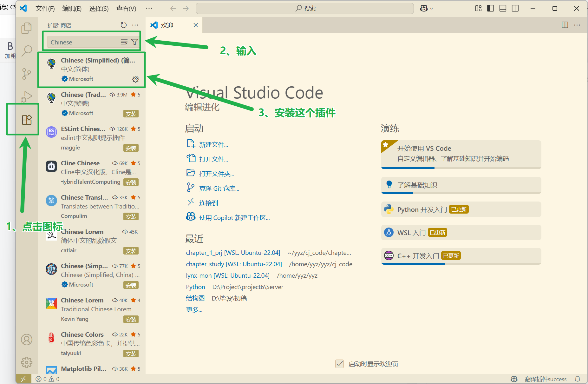Open recent chapter_study WSL workspace

[x=234, y=264]
